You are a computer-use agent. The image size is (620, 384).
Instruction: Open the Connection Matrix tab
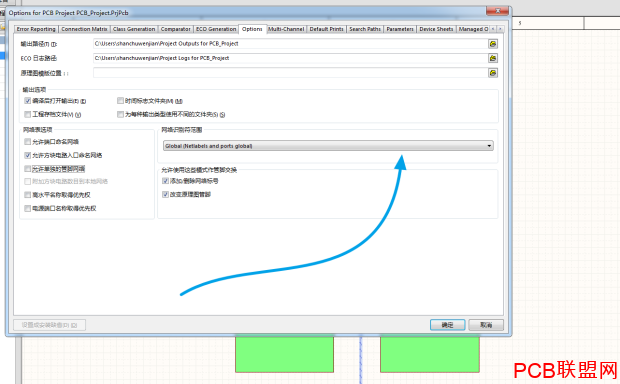click(x=84, y=29)
